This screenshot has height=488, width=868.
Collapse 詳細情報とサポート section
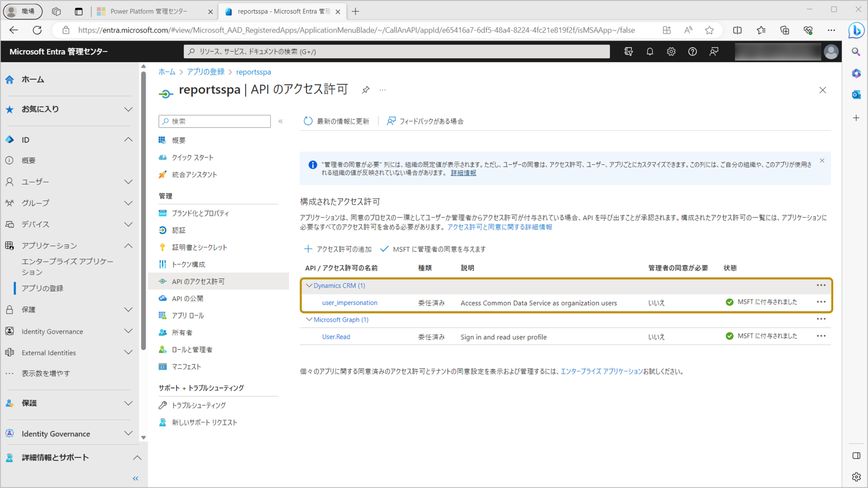(x=137, y=457)
